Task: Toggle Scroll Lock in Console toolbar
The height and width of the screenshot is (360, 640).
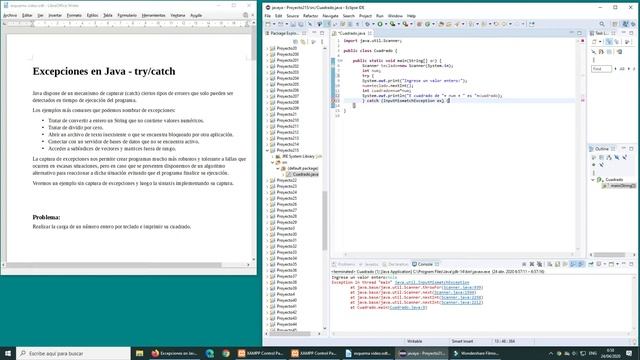Action: (x=557, y=264)
